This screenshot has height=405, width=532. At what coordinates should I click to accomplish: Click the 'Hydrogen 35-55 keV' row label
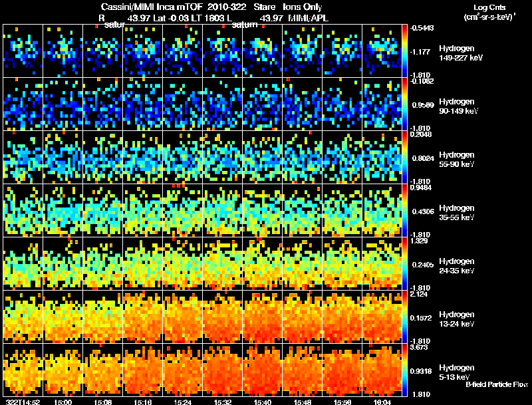tap(457, 213)
